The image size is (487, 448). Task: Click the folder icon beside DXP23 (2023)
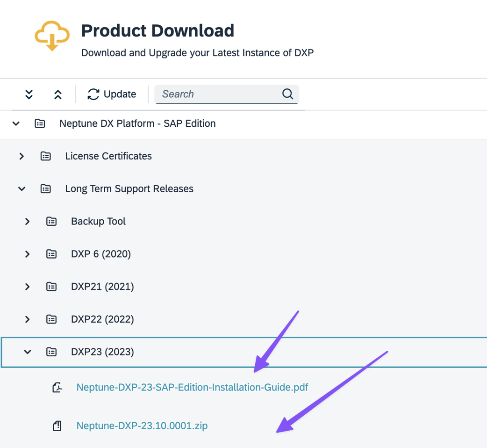point(51,352)
